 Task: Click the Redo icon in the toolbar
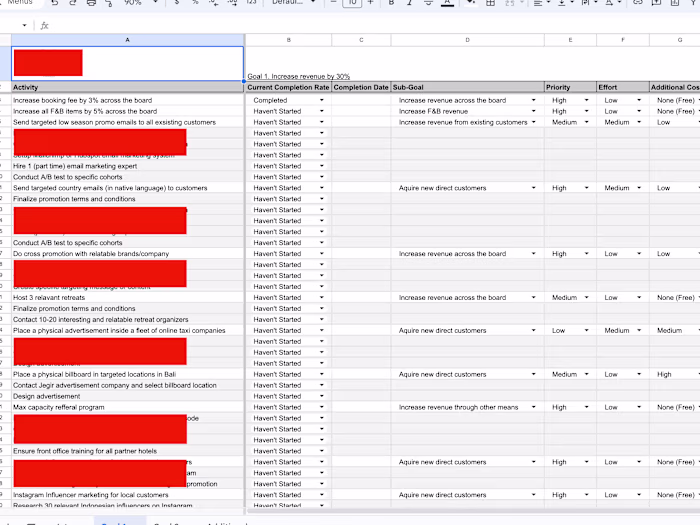(x=73, y=3)
